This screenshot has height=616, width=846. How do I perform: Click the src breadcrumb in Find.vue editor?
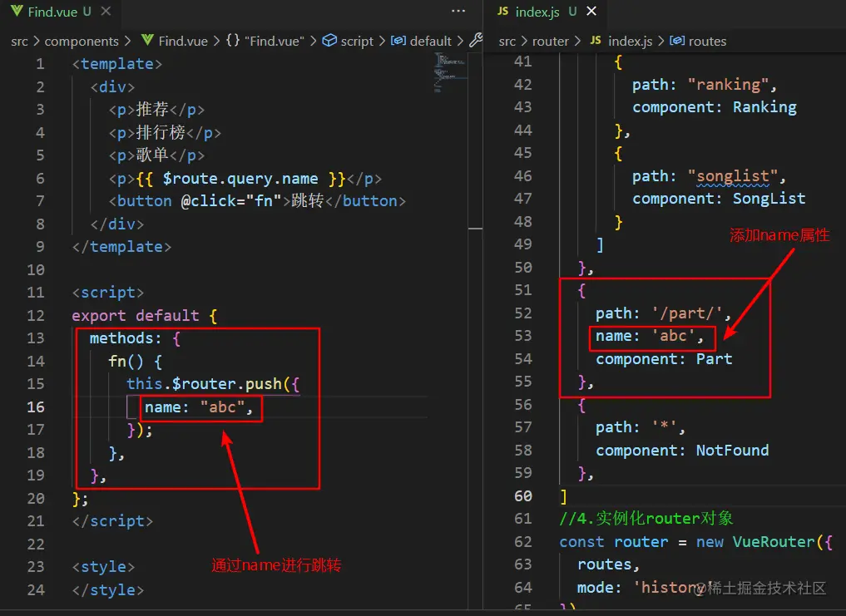[19, 41]
